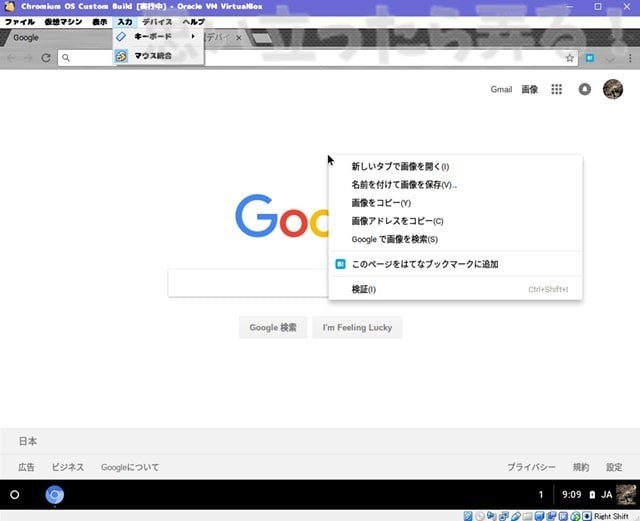Open the 入力 menu
This screenshot has width=640, height=521.
(x=125, y=22)
